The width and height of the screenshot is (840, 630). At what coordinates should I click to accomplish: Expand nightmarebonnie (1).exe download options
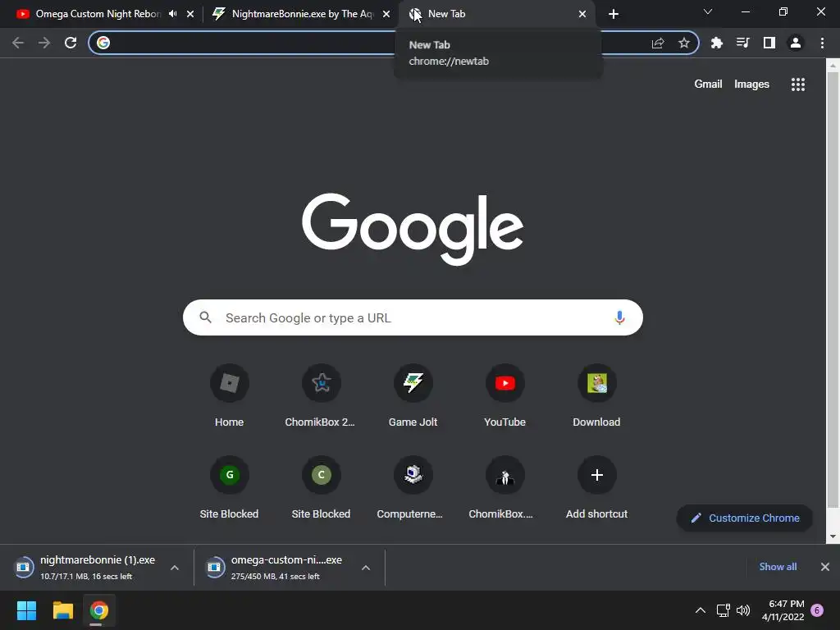[175, 568]
